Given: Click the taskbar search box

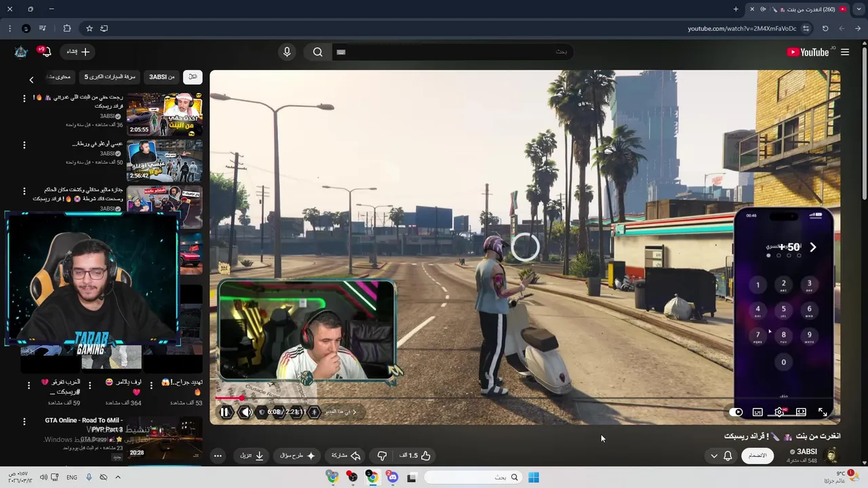Looking at the screenshot, I should (473, 478).
